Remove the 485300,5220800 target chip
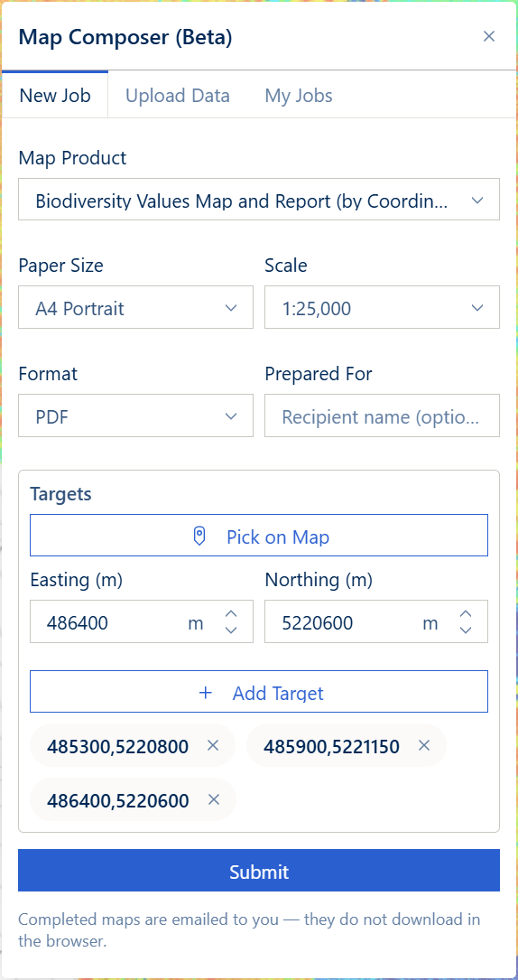The image size is (518, 980). pyautogui.click(x=213, y=746)
